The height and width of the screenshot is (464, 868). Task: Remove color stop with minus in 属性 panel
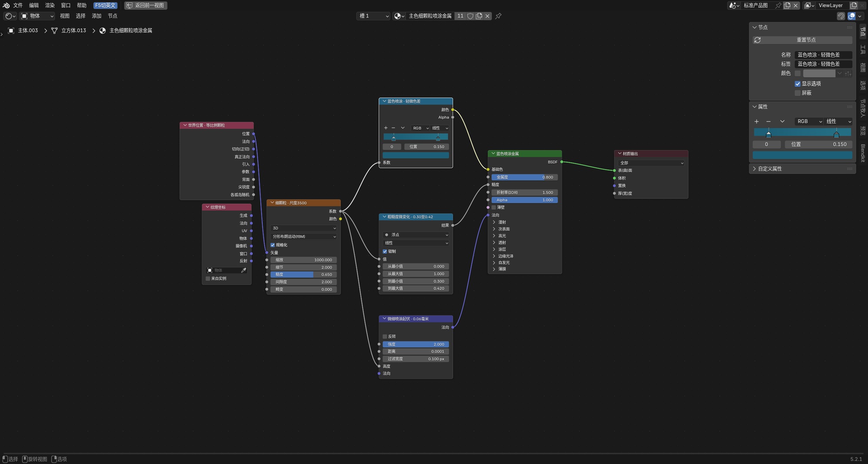[768, 122]
